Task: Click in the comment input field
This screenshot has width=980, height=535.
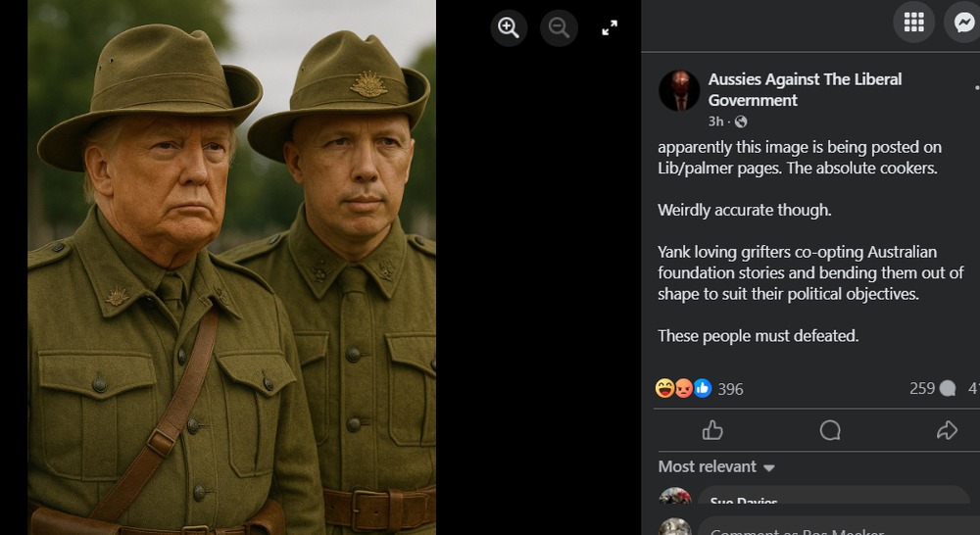Action: [x=833, y=529]
